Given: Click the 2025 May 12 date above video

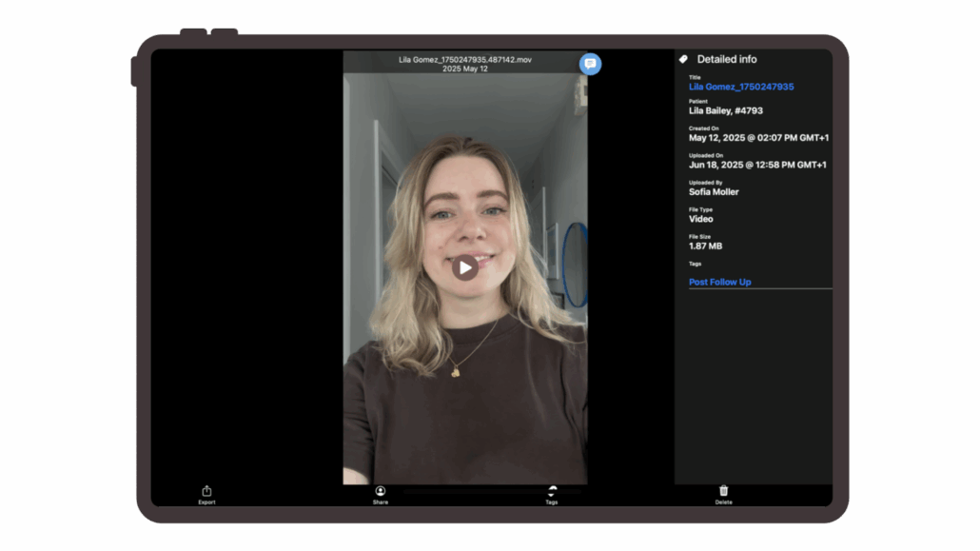Looking at the screenshot, I should coord(464,69).
